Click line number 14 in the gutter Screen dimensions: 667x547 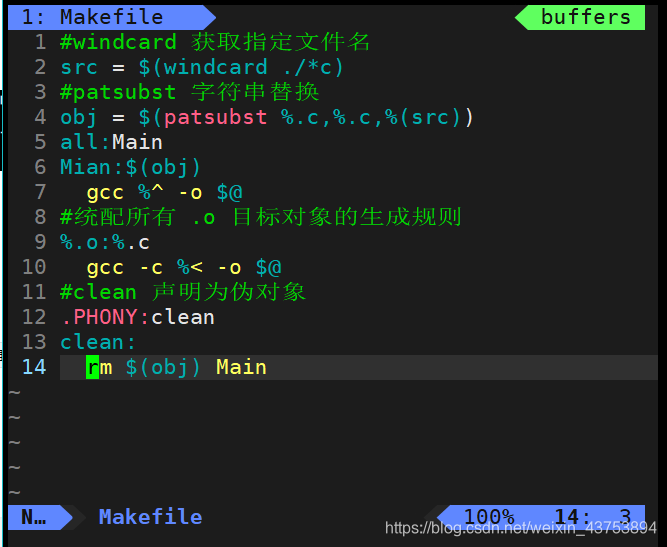[34, 367]
